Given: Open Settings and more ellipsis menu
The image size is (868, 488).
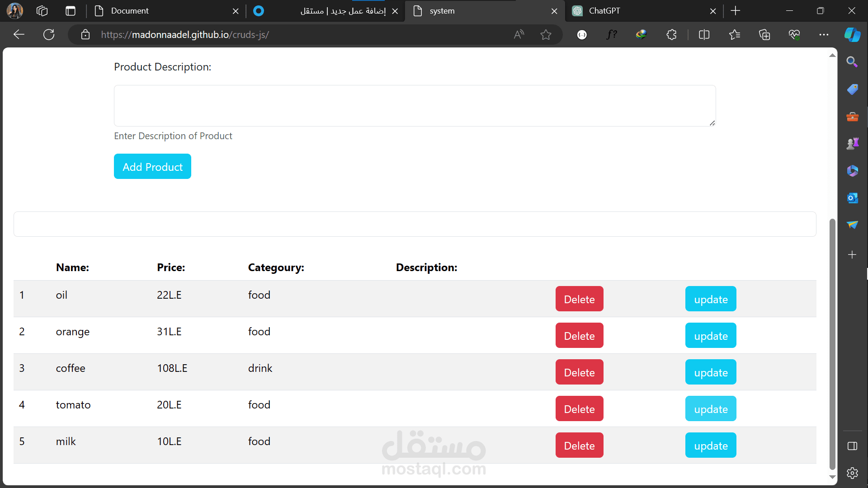Looking at the screenshot, I should click(x=824, y=35).
